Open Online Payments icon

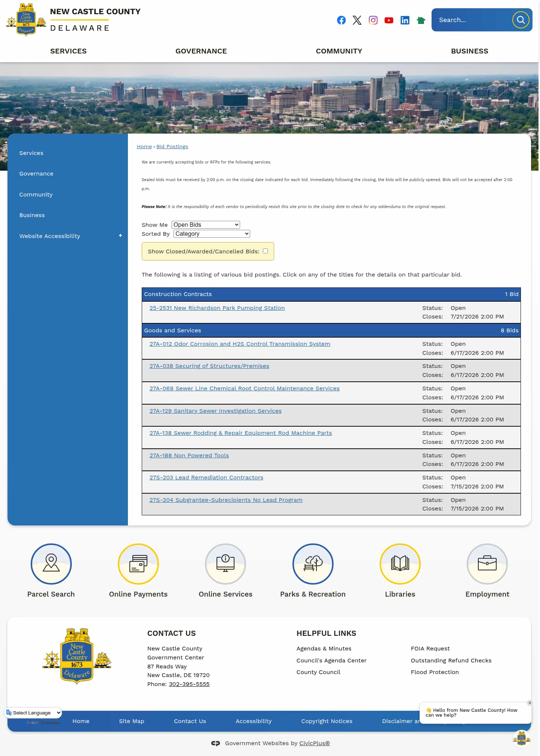(x=138, y=564)
